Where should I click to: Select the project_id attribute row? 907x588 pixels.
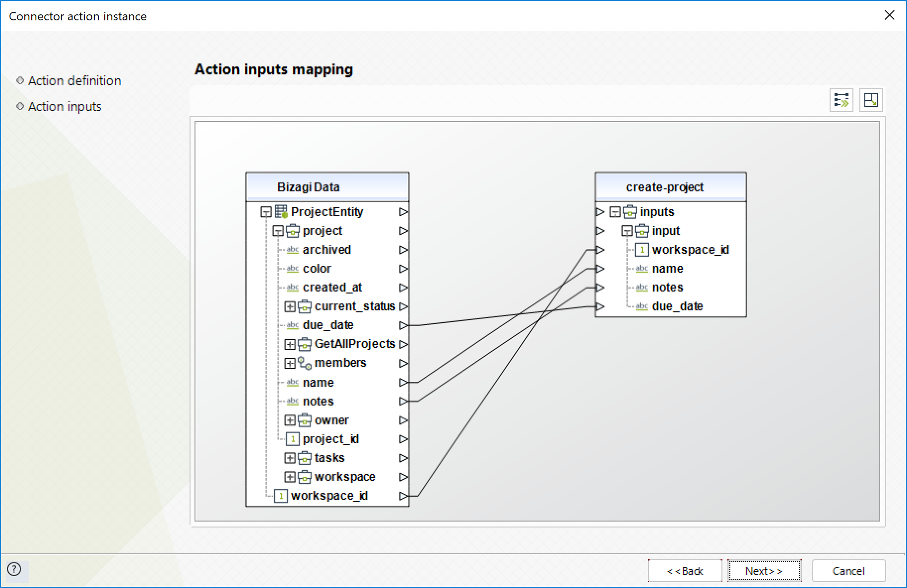click(x=327, y=439)
